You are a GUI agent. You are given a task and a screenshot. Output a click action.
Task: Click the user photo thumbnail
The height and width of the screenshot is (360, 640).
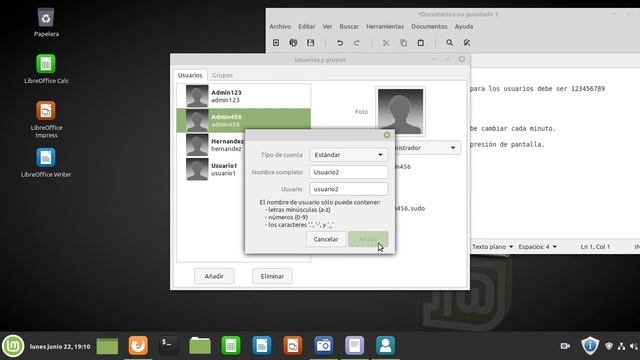(x=400, y=111)
